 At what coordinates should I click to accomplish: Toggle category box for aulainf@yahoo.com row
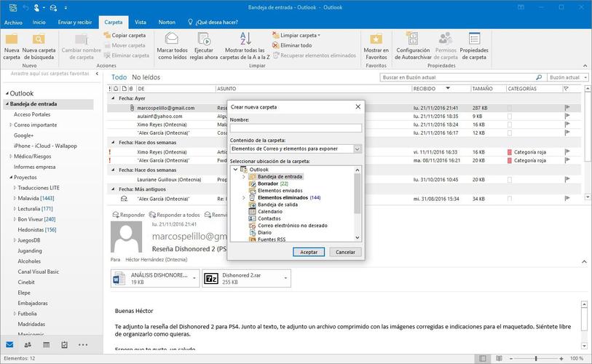click(x=509, y=116)
